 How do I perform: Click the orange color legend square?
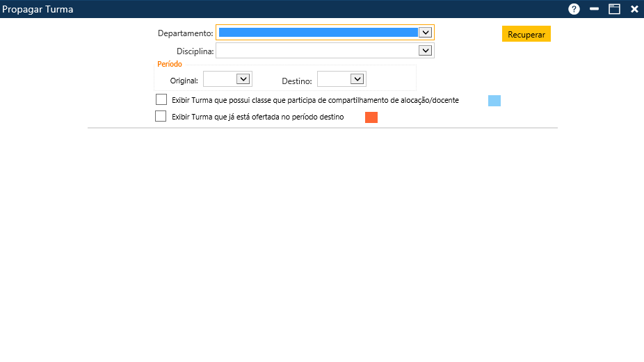(371, 117)
